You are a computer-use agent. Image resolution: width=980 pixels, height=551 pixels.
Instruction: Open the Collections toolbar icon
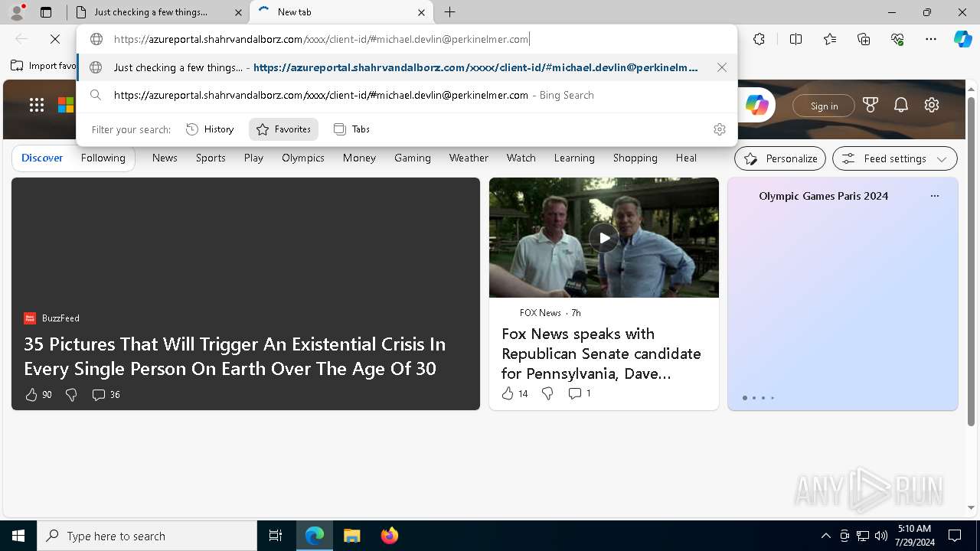point(864,39)
